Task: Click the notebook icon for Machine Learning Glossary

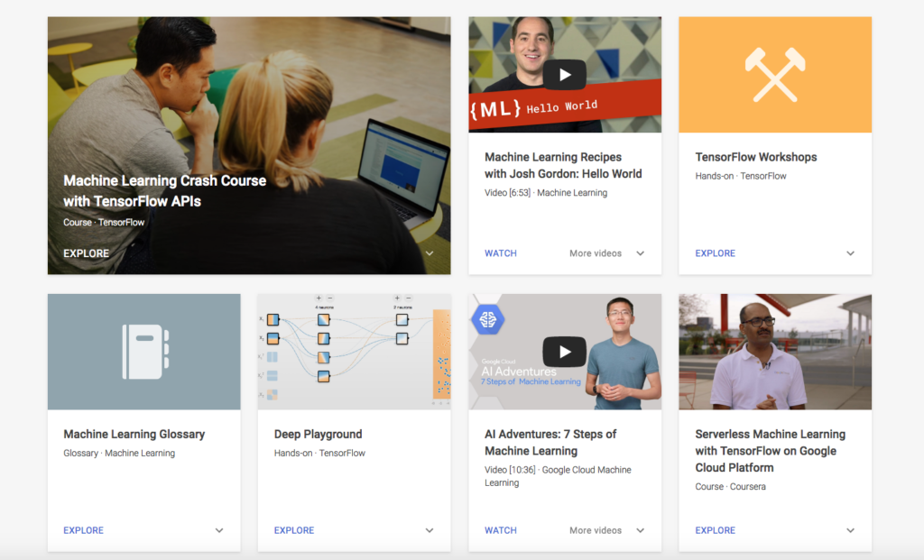Action: click(144, 351)
